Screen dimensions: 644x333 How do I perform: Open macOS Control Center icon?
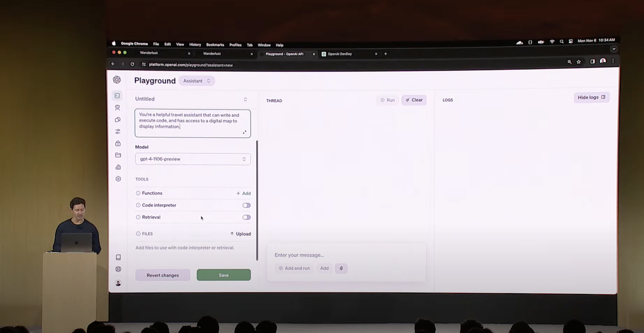571,41
